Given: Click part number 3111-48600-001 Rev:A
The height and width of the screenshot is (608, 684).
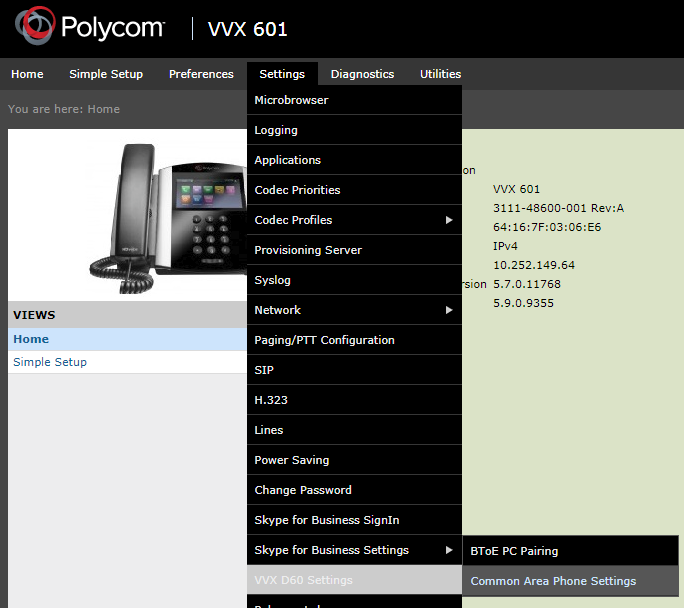Looking at the screenshot, I should pyautogui.click(x=558, y=208).
